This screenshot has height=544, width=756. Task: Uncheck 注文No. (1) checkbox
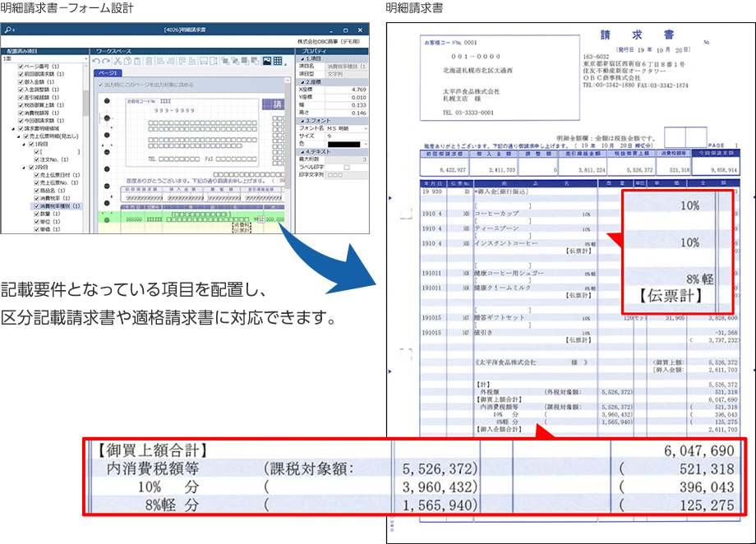pos(37,159)
